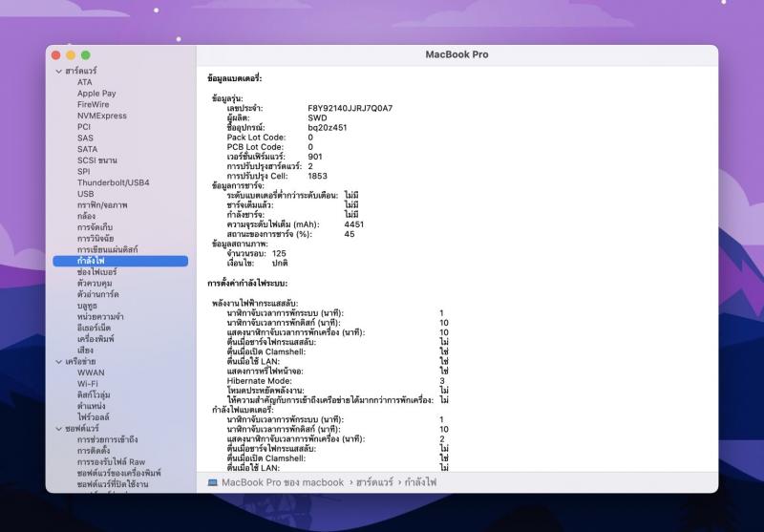This screenshot has width=764, height=532.
Task: Collapse the ฮาร์ดแวร์ section chevron
Action: pyautogui.click(x=59, y=71)
